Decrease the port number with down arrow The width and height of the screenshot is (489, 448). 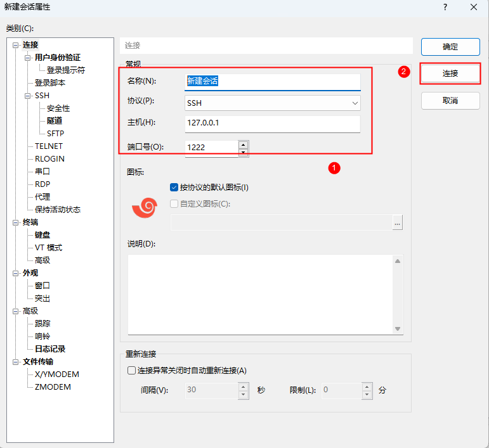244,153
